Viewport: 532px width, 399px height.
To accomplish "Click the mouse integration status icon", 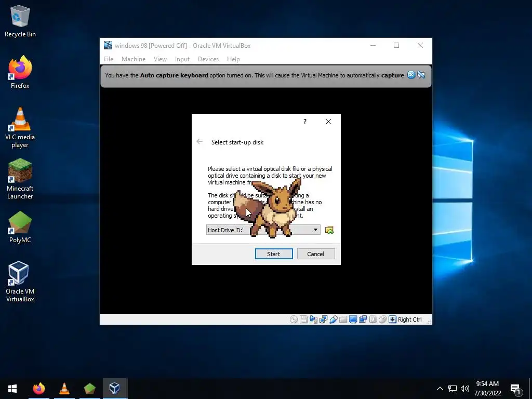I will [x=382, y=320].
